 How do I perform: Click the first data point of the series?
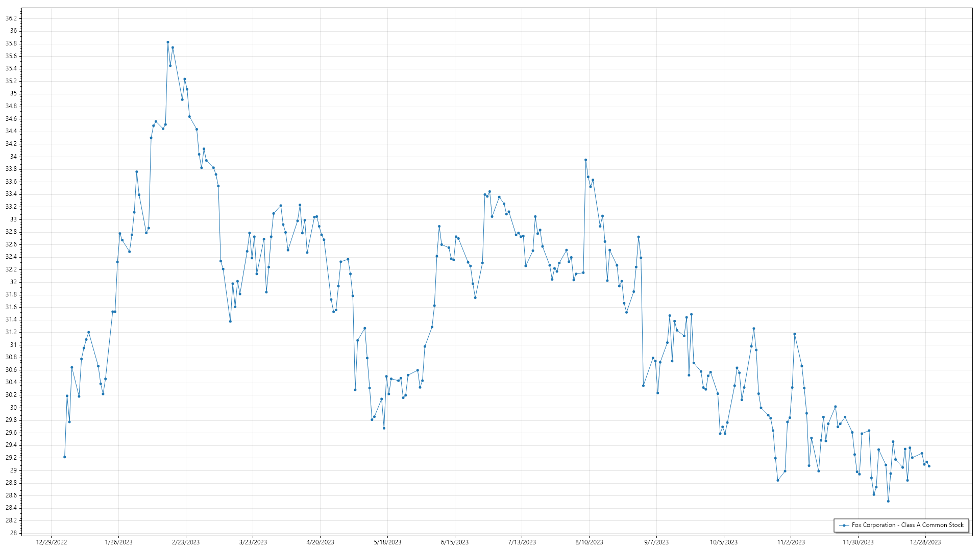click(65, 457)
